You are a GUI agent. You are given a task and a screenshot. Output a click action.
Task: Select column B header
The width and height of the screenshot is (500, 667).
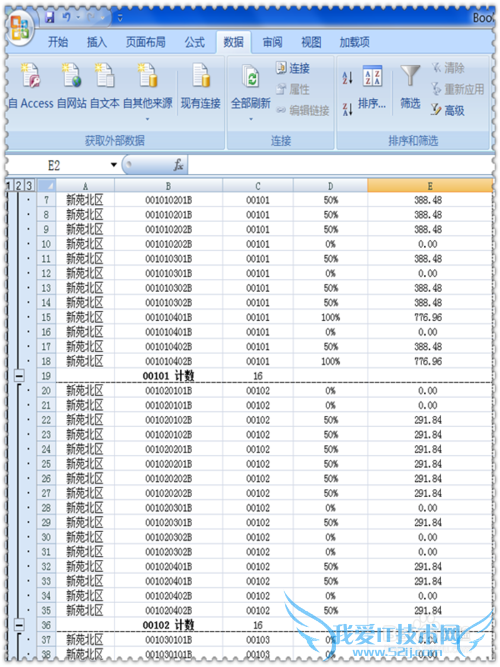(x=169, y=186)
